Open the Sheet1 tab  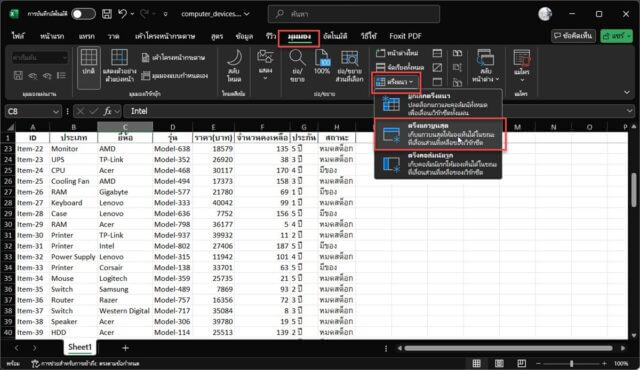80,347
